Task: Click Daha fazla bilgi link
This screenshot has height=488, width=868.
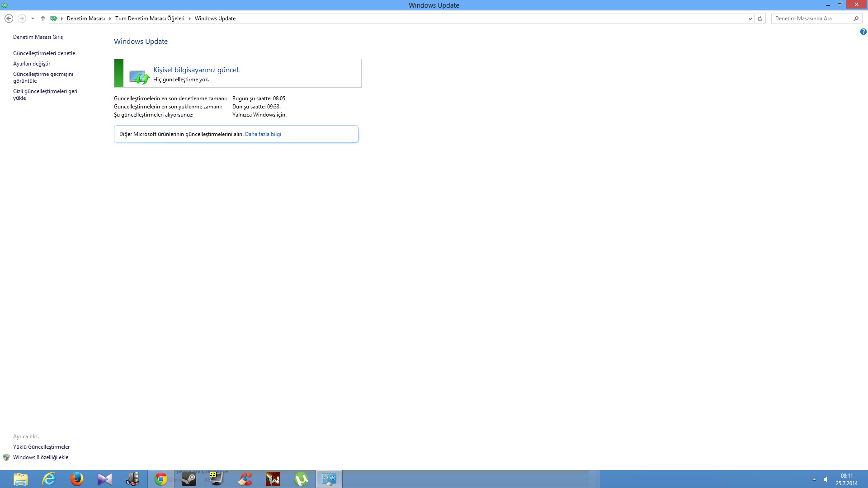Action: coord(263,134)
